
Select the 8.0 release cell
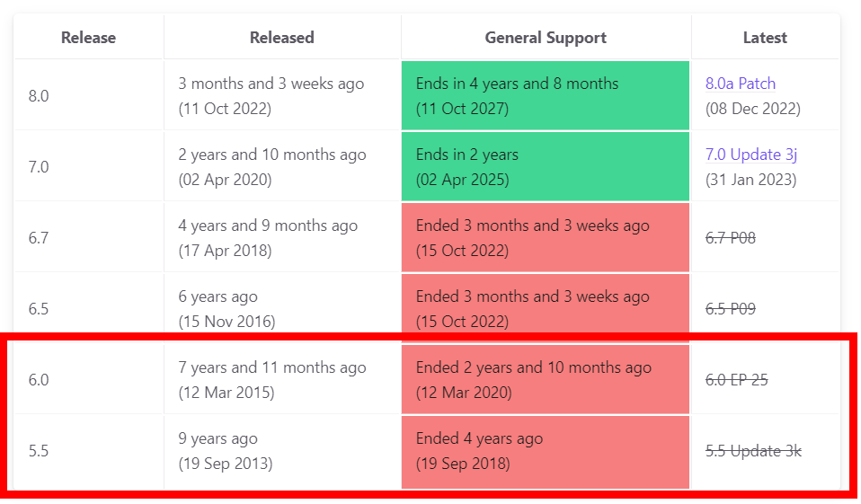coord(39,96)
